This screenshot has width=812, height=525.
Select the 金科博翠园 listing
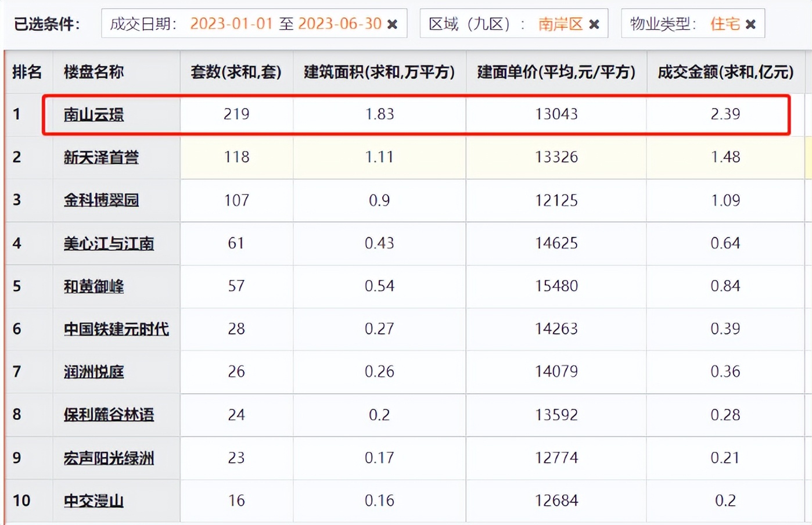pos(101,200)
